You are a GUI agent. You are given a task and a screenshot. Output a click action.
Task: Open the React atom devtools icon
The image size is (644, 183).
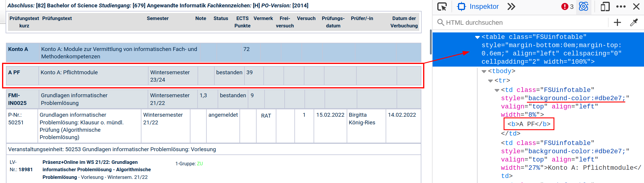[584, 6]
